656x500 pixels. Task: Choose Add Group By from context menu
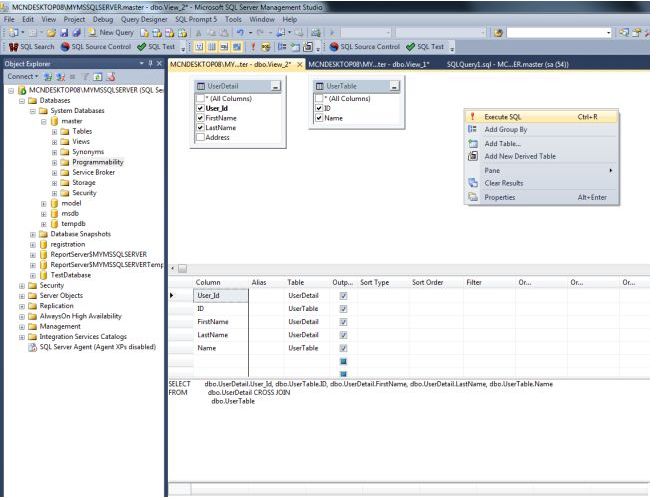click(x=541, y=129)
